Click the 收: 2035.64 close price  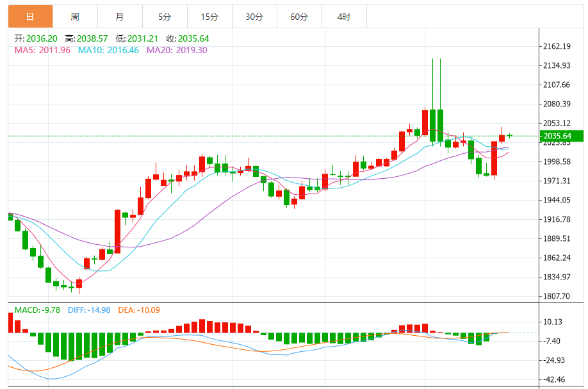[188, 38]
